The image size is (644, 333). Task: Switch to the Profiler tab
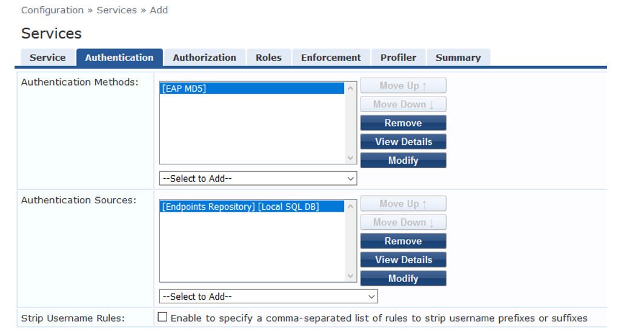click(x=399, y=58)
